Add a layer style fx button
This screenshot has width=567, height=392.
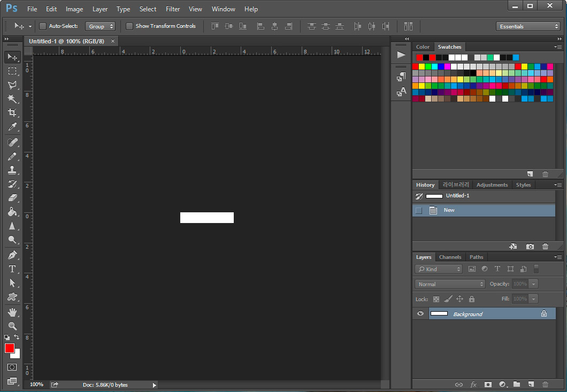[x=473, y=385]
